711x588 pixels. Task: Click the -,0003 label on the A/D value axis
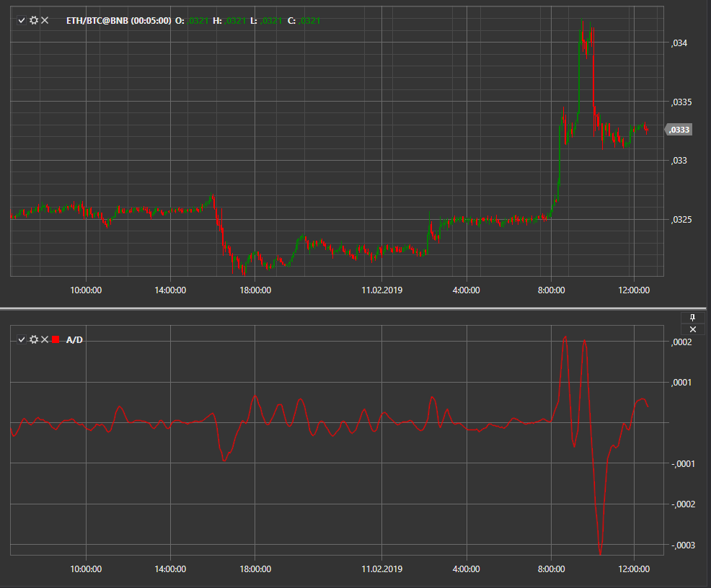tap(682, 545)
